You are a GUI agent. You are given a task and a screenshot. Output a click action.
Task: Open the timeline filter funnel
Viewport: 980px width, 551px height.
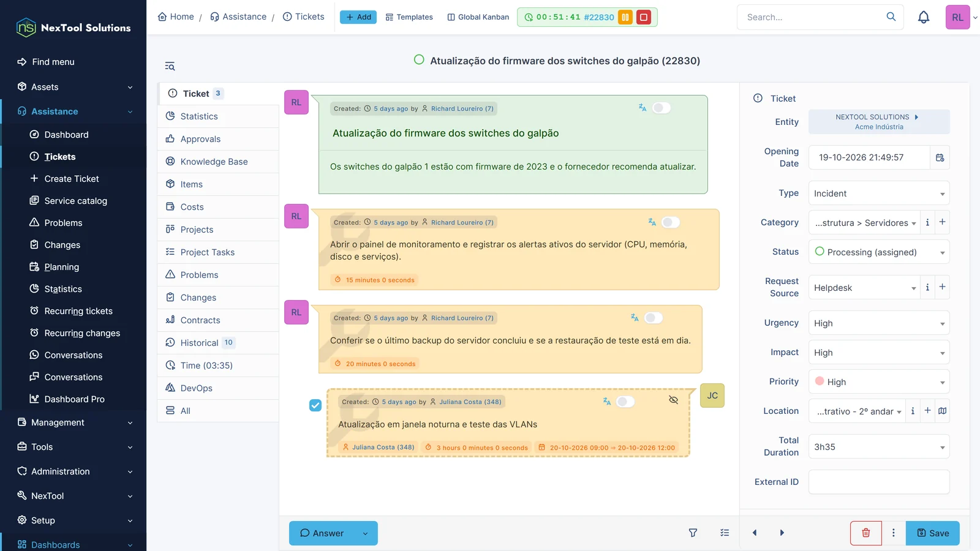pos(693,533)
